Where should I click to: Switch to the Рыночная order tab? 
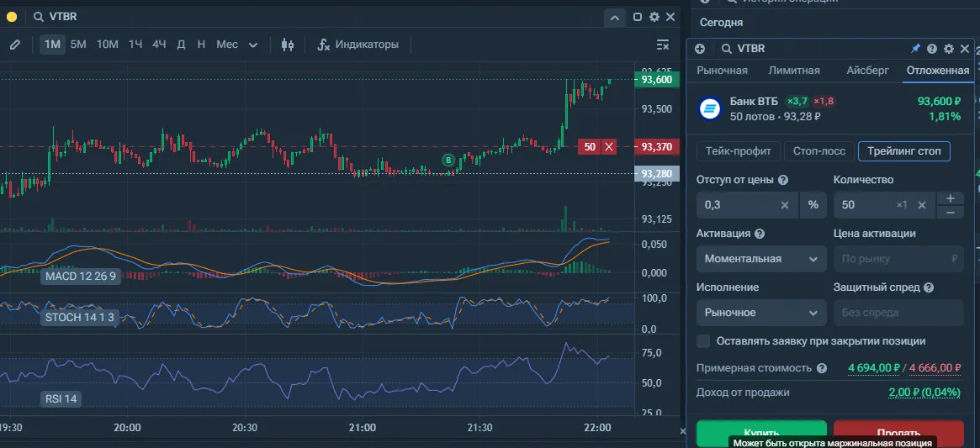coord(722,71)
